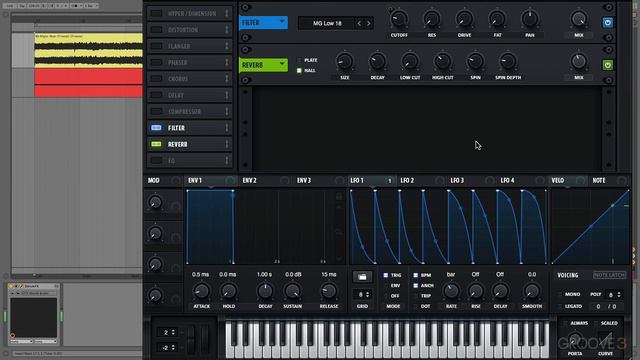The image size is (640, 360).
Task: Toggle the Reverb module power button
Action: point(607,65)
